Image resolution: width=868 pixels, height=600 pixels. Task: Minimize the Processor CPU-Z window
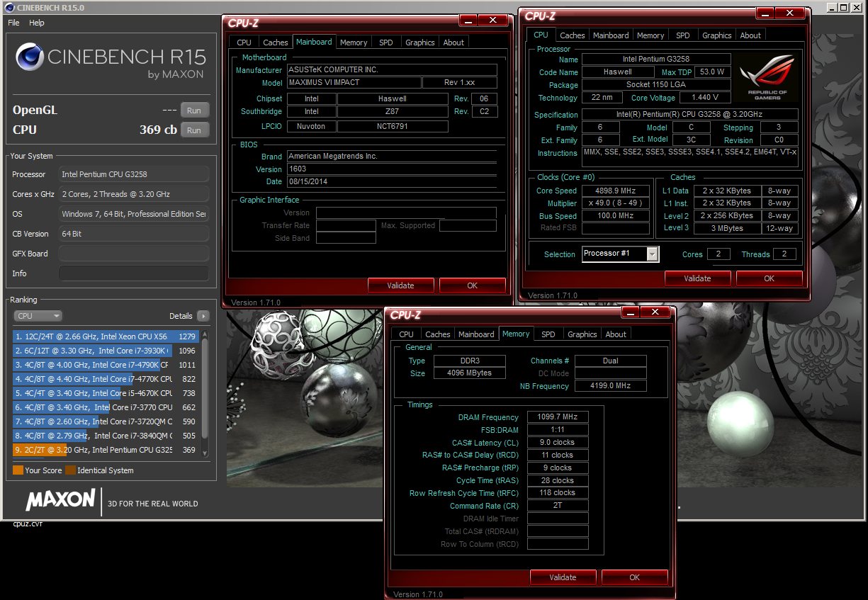765,13
